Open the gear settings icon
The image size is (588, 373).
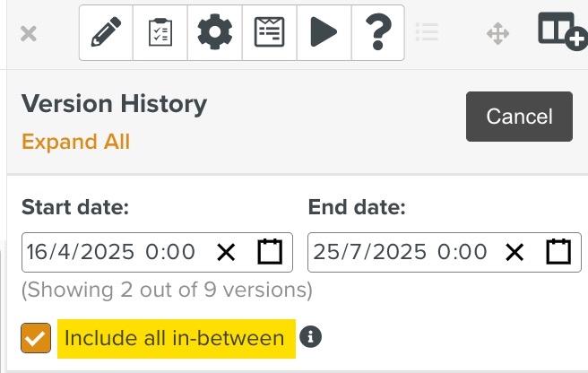pos(214,33)
